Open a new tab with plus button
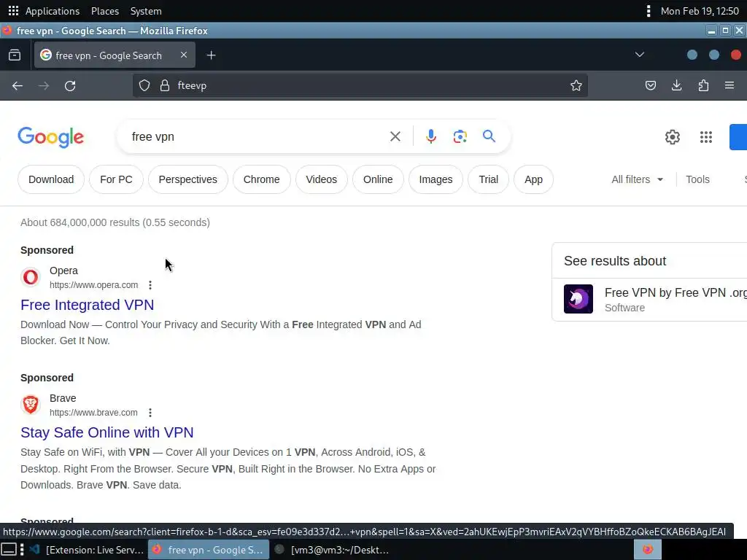The image size is (747, 560). click(x=211, y=55)
